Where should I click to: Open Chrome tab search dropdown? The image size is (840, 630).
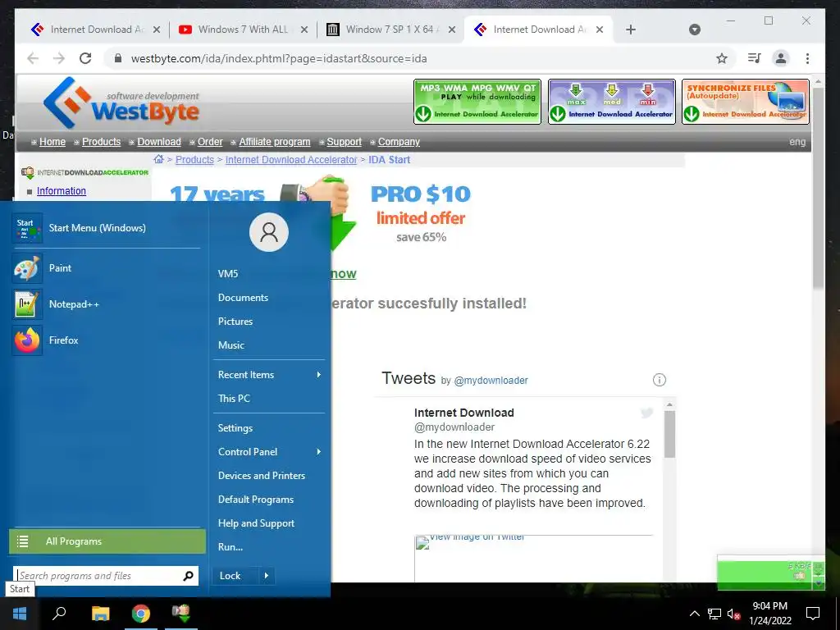[694, 30]
